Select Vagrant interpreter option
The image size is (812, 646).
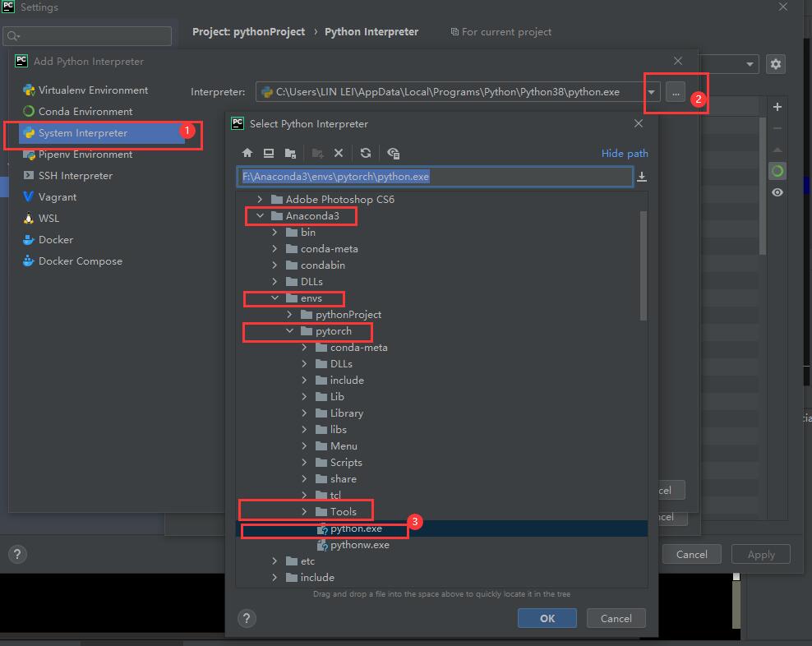pyautogui.click(x=58, y=197)
